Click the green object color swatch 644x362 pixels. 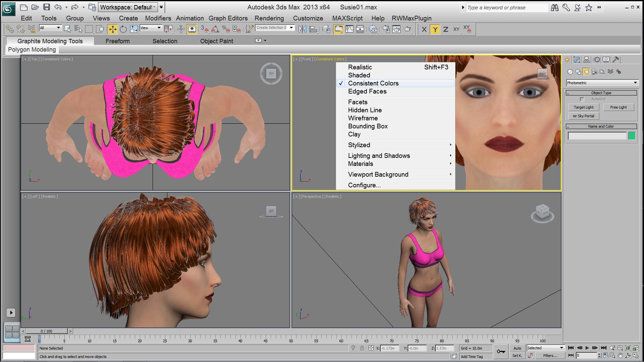click(632, 136)
